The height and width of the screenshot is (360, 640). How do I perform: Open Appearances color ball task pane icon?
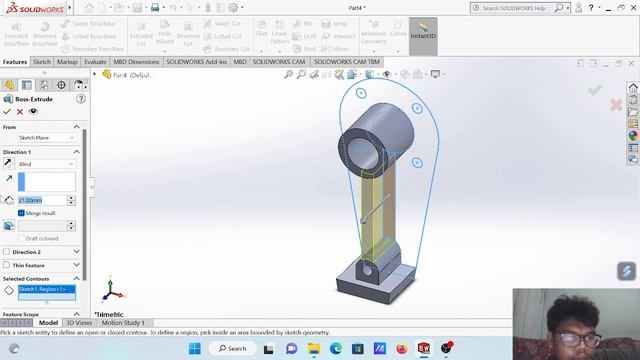click(633, 136)
